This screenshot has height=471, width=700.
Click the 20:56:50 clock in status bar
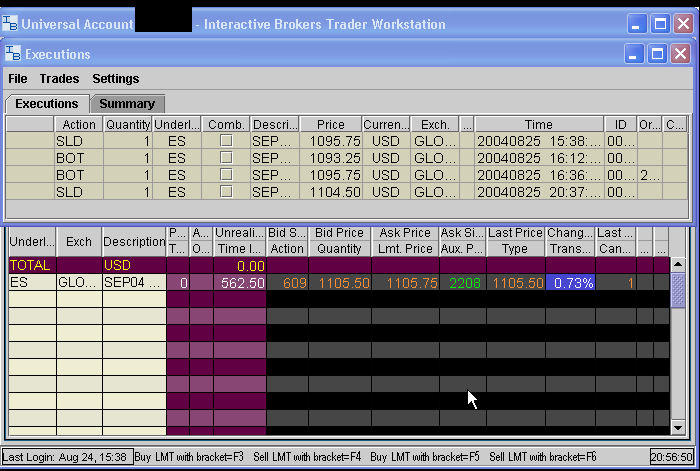coord(671,457)
